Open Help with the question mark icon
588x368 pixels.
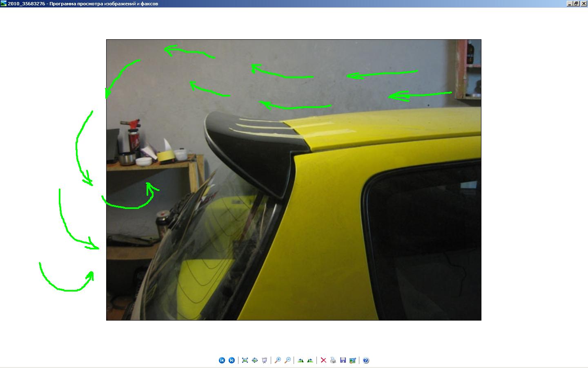pos(366,360)
